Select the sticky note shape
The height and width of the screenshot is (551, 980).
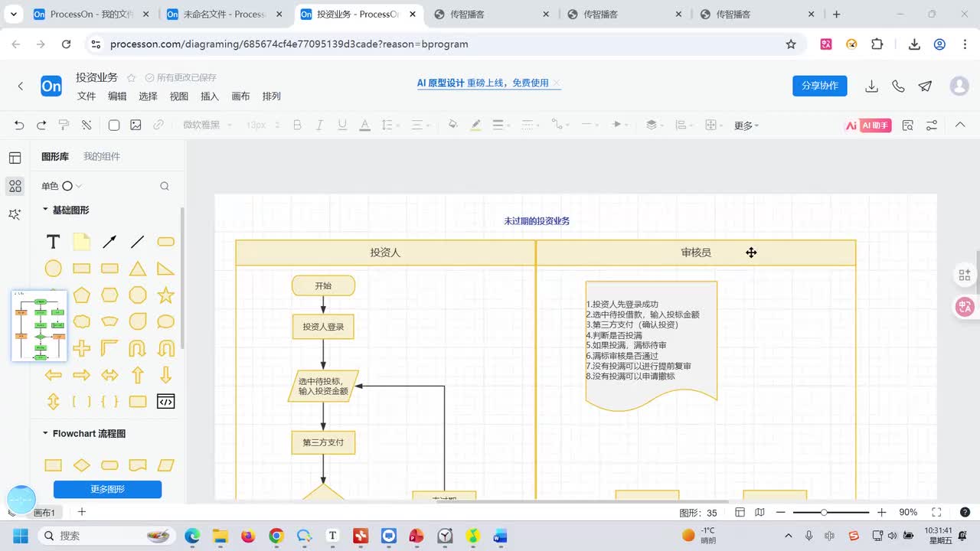tap(81, 242)
